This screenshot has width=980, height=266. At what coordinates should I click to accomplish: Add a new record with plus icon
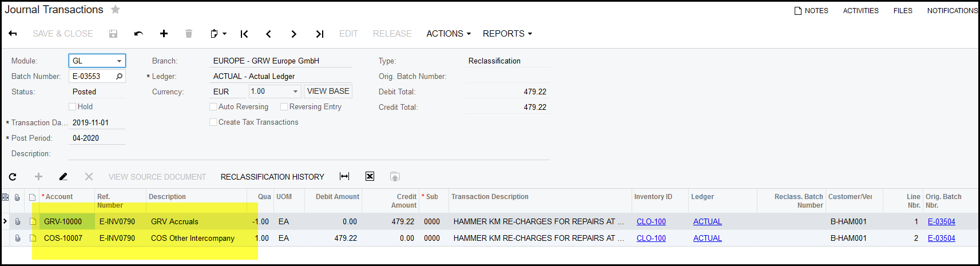pyautogui.click(x=164, y=34)
